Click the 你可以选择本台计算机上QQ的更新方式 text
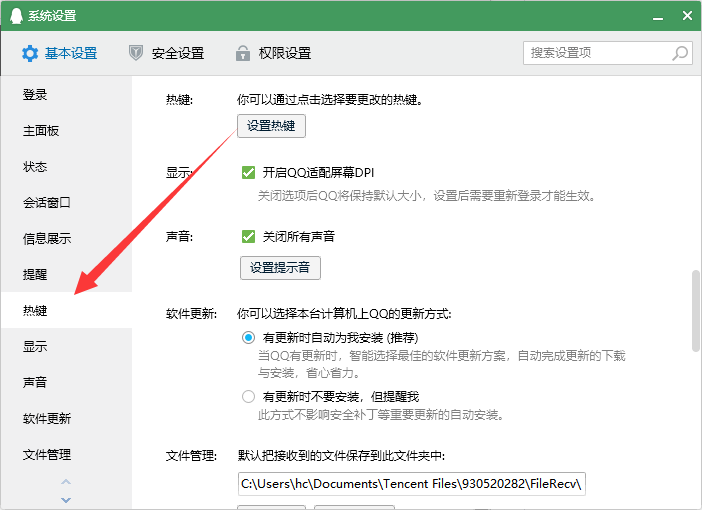Viewport: 702px width, 510px height. (344, 314)
